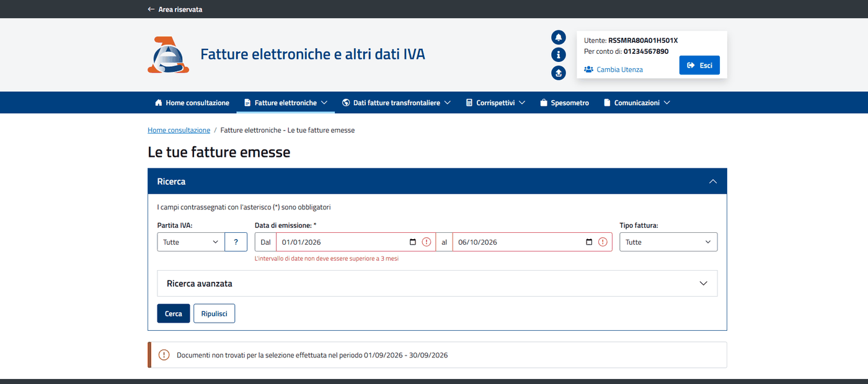868x384 pixels.
Task: Click the Ripulisci button
Action: tap(214, 313)
